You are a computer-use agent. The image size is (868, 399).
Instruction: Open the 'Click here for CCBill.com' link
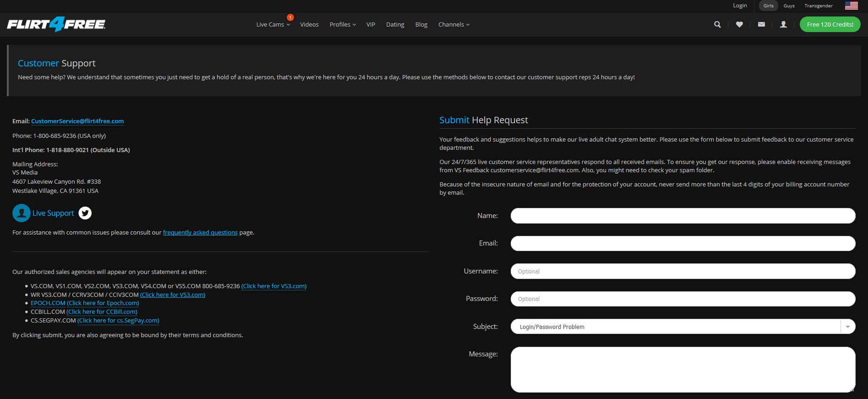pyautogui.click(x=102, y=312)
